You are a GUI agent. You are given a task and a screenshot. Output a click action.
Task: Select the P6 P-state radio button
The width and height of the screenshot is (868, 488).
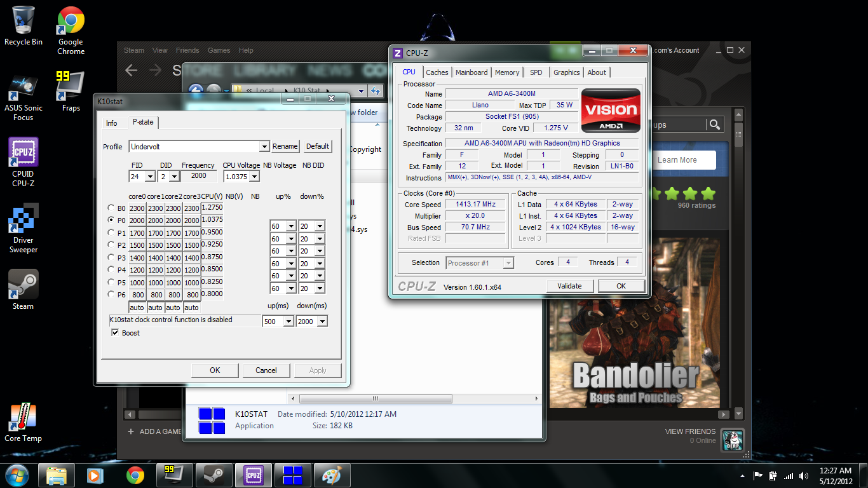(112, 294)
